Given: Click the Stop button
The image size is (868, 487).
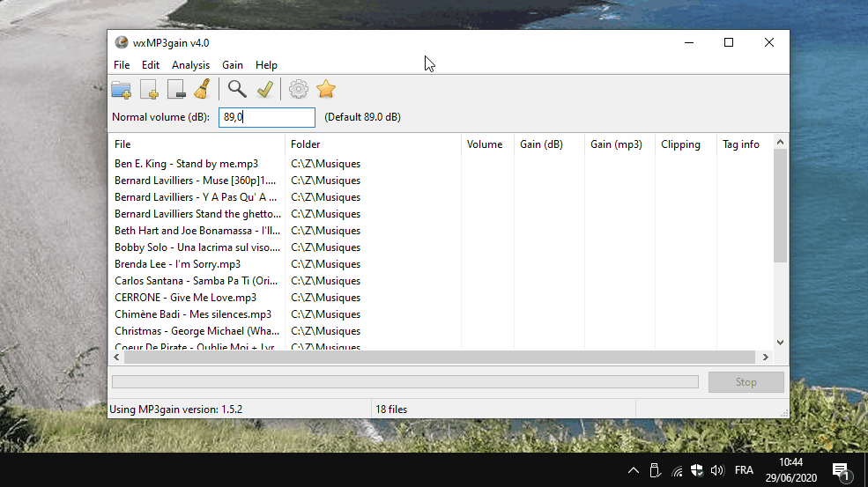Looking at the screenshot, I should coord(746,382).
